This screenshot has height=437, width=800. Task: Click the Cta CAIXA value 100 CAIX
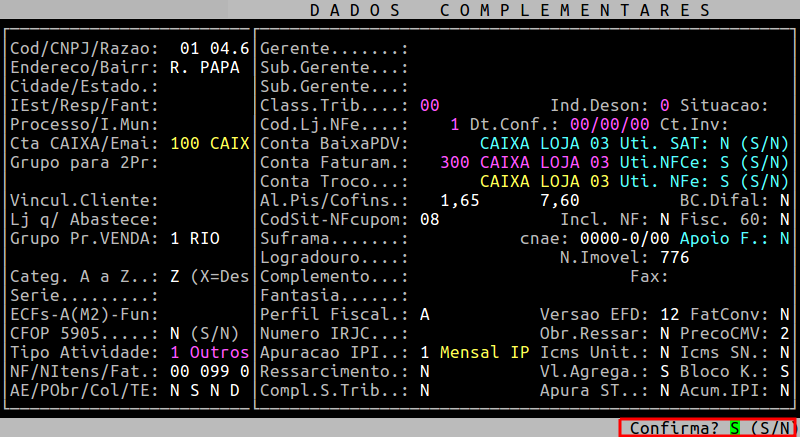[x=210, y=143]
